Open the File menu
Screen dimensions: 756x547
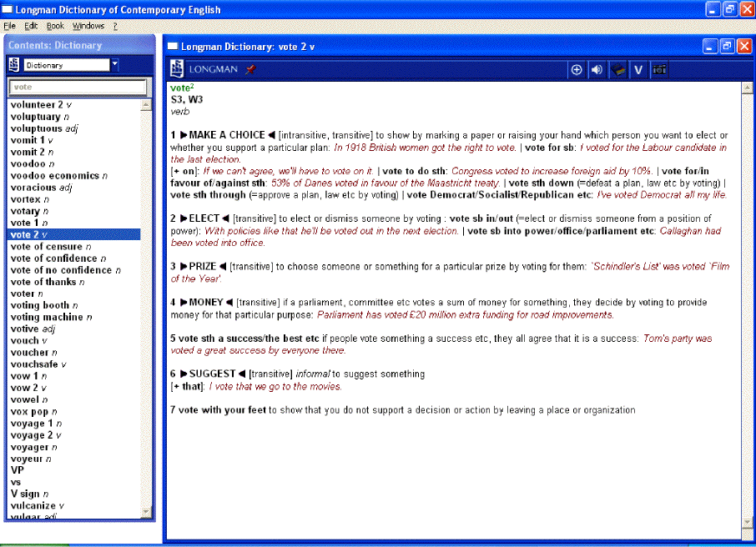[10, 26]
